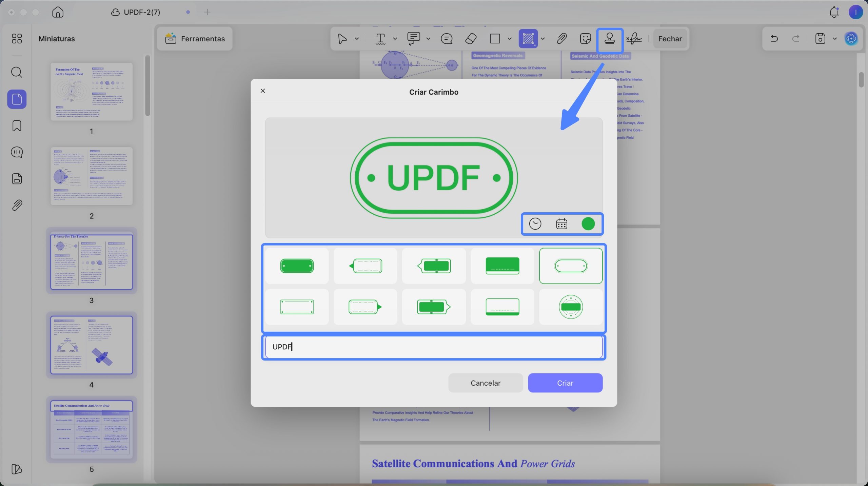Redo the last action

[x=796, y=39]
